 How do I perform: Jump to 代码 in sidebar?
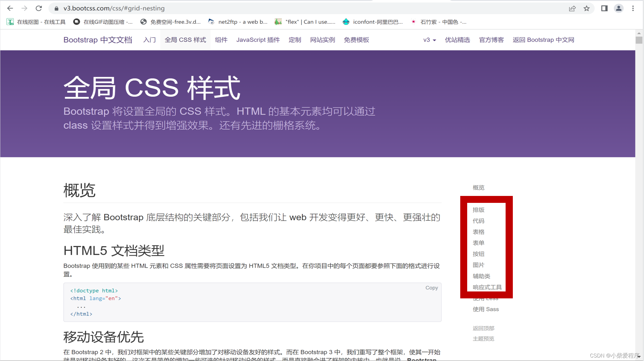[478, 221]
